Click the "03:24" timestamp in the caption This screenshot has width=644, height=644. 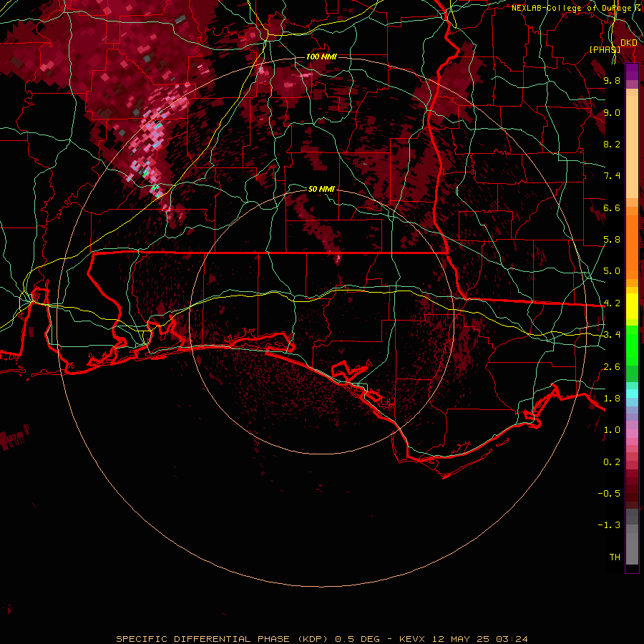[x=512, y=639]
